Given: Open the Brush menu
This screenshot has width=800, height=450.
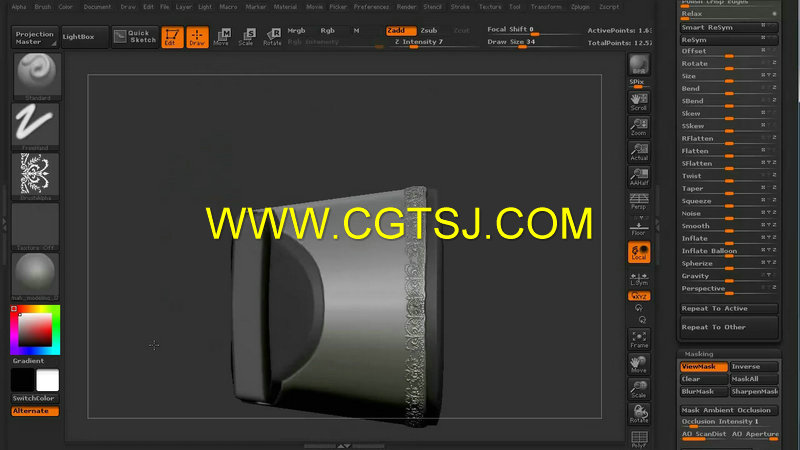Looking at the screenshot, I should click(x=43, y=7).
